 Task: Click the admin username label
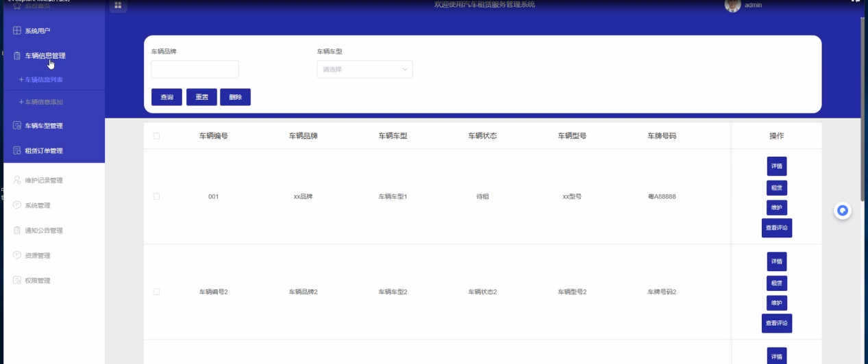tap(754, 5)
